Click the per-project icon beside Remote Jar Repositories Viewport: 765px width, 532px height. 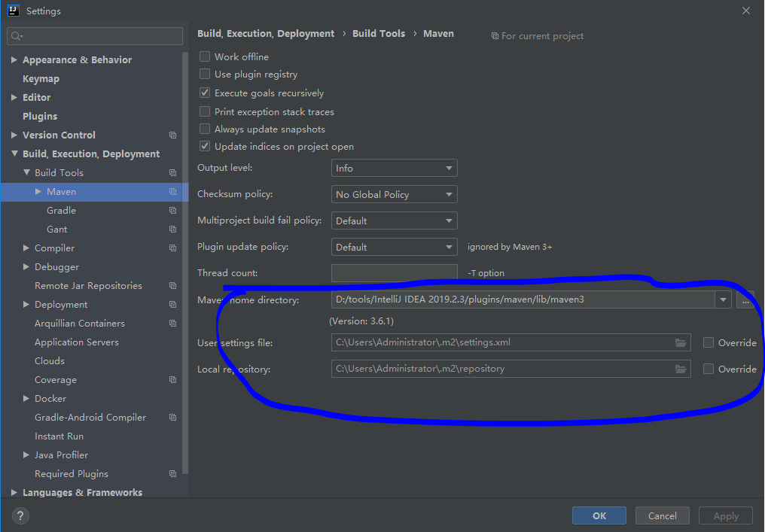click(172, 286)
